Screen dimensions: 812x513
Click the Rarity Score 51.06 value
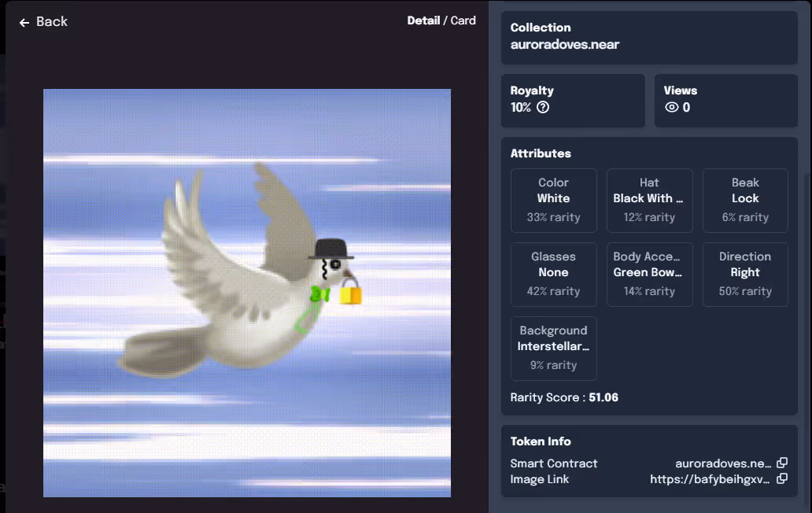(x=603, y=397)
